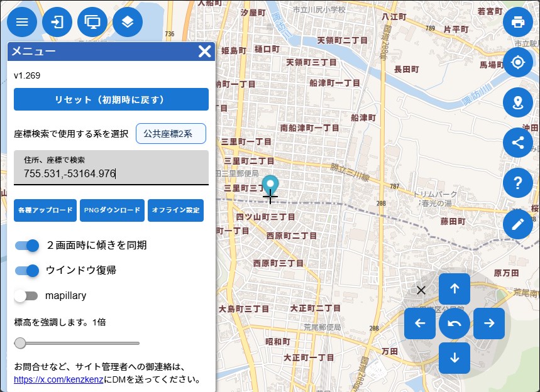Center map on current location
Viewport: 540px width, 392px height.
point(518,63)
